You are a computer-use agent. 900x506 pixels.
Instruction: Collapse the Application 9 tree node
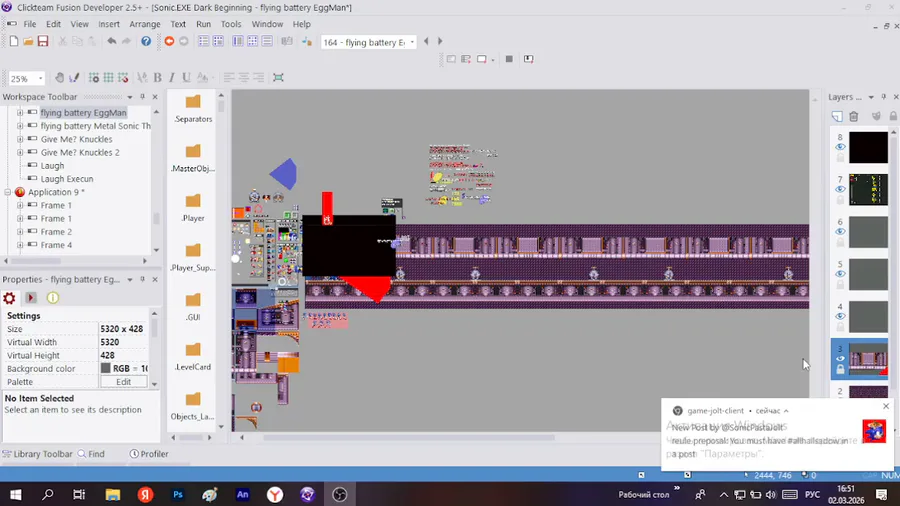coord(7,192)
